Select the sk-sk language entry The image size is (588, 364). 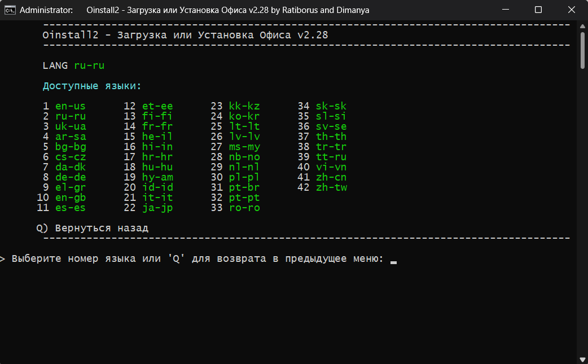pos(331,106)
